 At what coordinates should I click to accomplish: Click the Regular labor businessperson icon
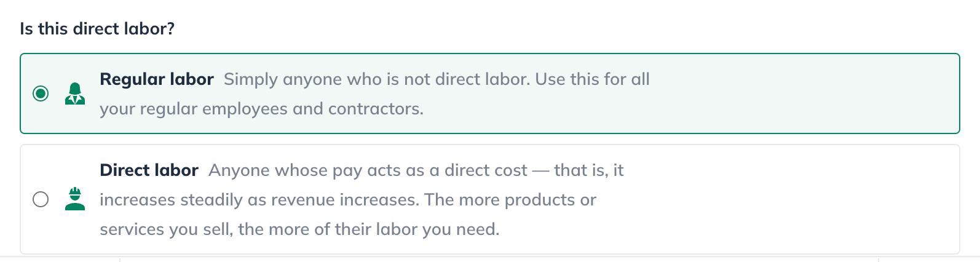coord(75,93)
